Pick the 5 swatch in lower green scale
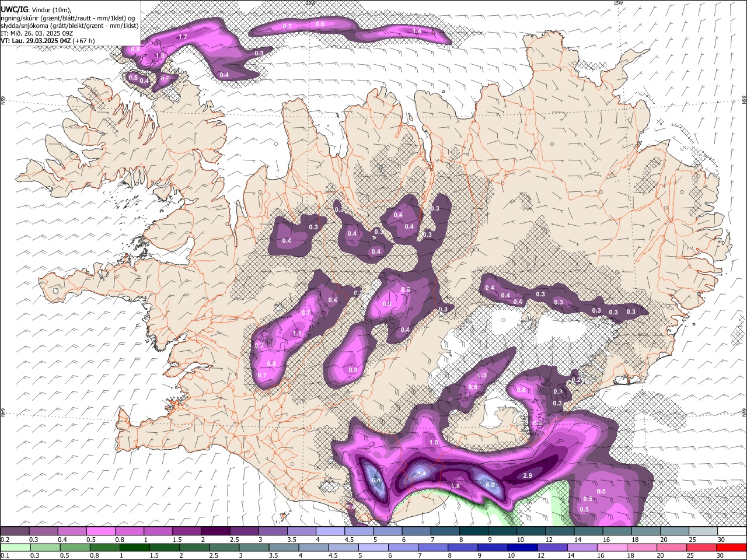The height and width of the screenshot is (560, 747). [x=373, y=547]
